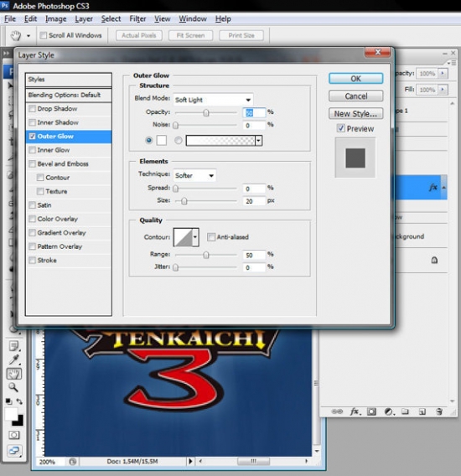Open the layer Opacity slider arrow
Viewport: 461px width, 476px height.
(x=443, y=73)
